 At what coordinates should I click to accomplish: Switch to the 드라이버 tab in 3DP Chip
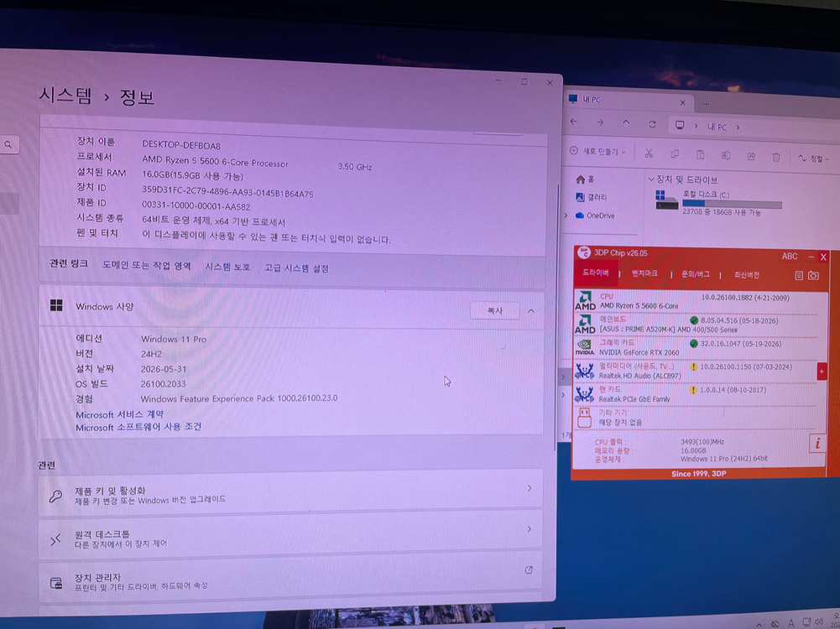pos(596,273)
